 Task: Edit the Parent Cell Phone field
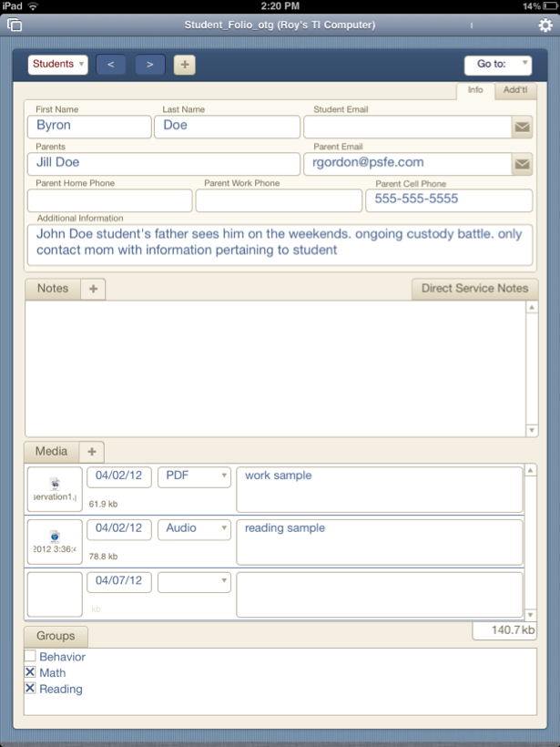click(x=449, y=200)
